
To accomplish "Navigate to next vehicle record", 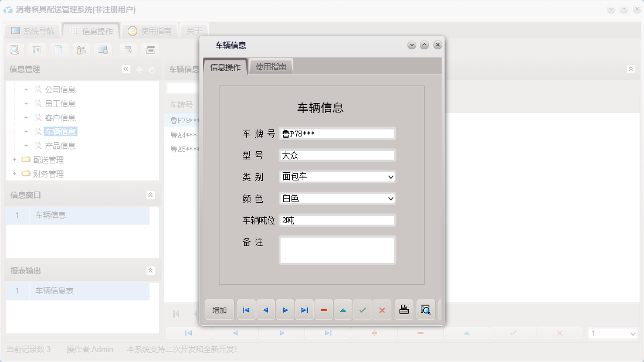I will pyautogui.click(x=285, y=310).
